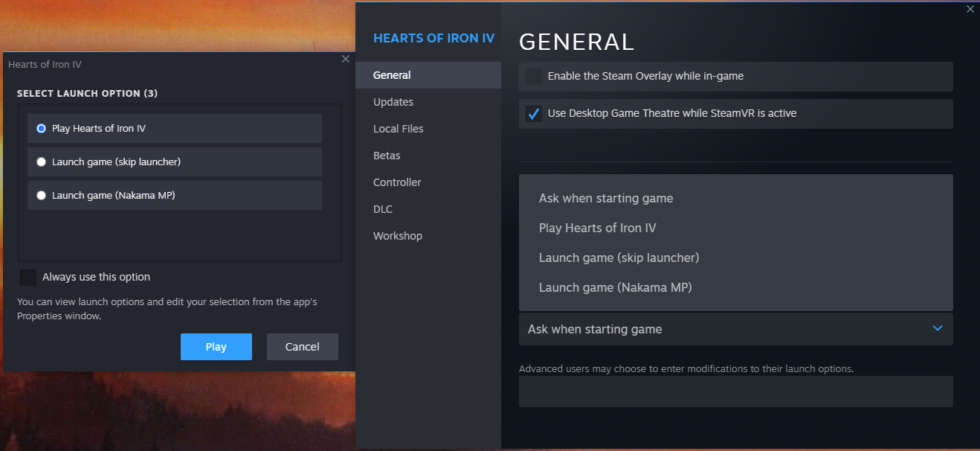Click the launch options modification input field
Screen dimensions: 980x451
(735, 391)
